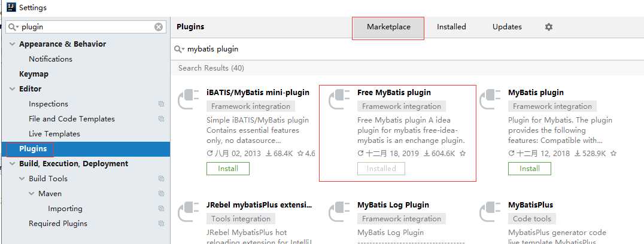
Task: Open Free MyBatis plugin details by title
Action: pyautogui.click(x=394, y=93)
